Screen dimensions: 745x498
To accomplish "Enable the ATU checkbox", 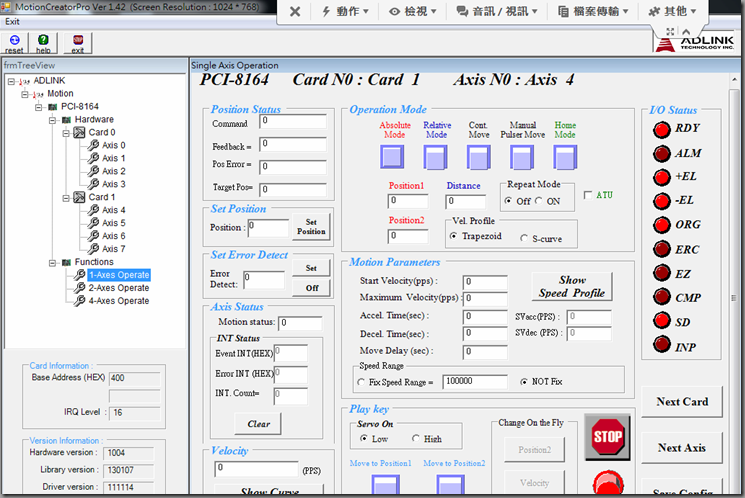I will click(588, 195).
